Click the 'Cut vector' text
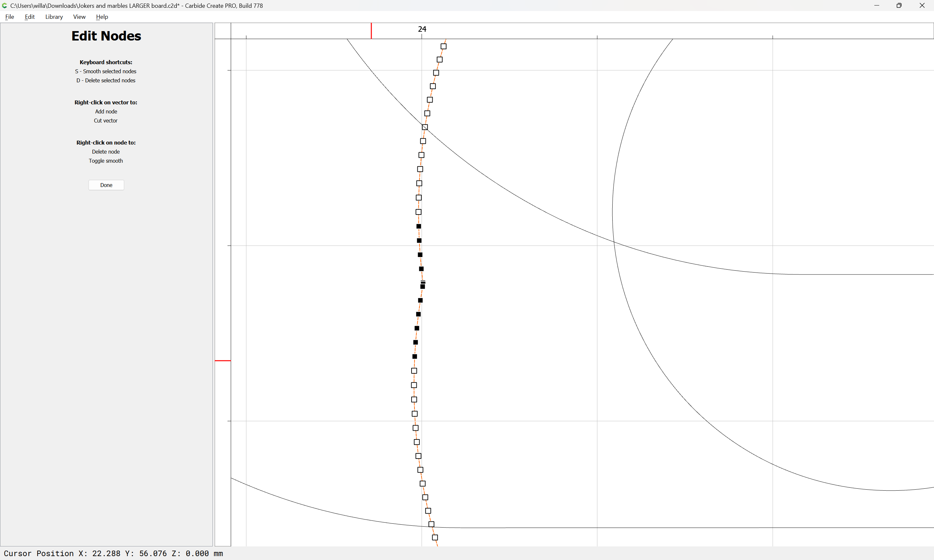The height and width of the screenshot is (560, 934). pos(106,120)
